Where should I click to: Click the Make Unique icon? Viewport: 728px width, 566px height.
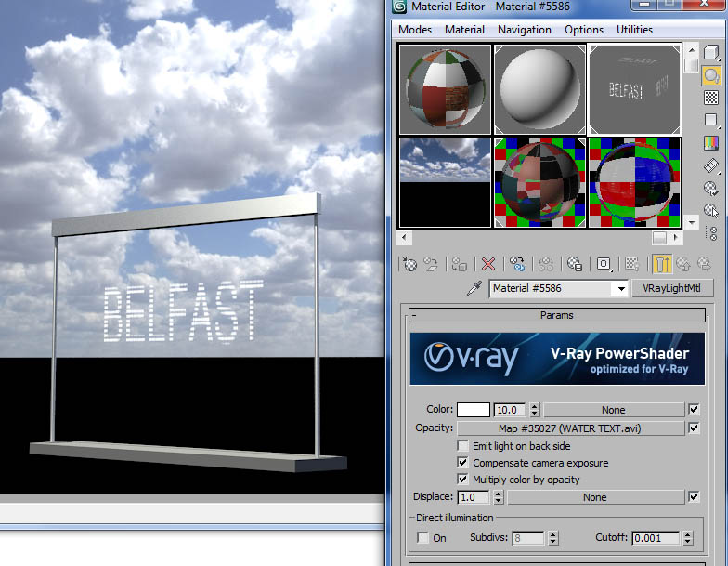pos(546,264)
